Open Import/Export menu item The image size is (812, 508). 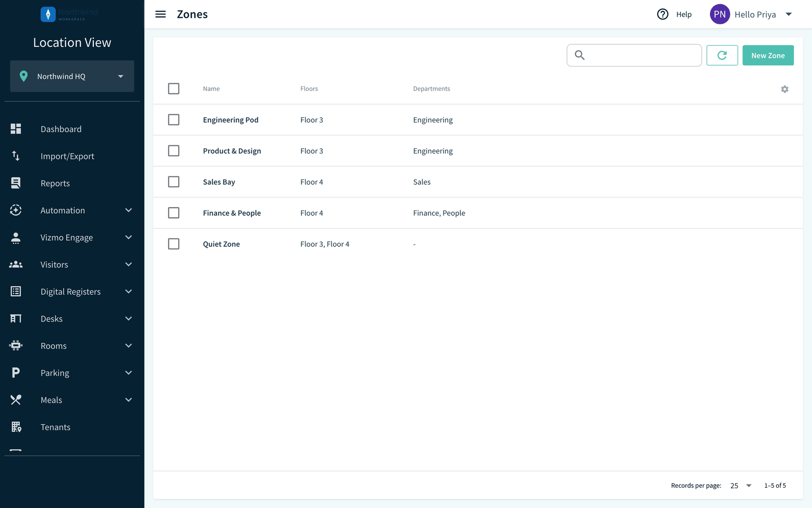point(67,156)
